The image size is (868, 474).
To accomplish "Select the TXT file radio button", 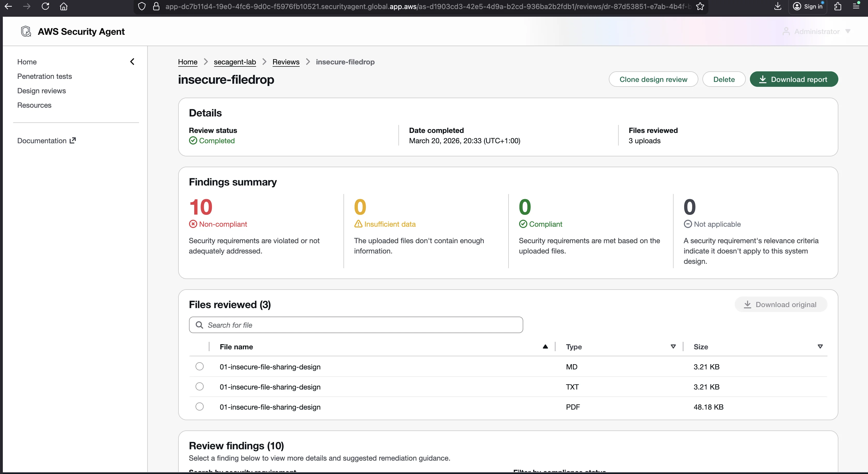I will (200, 386).
